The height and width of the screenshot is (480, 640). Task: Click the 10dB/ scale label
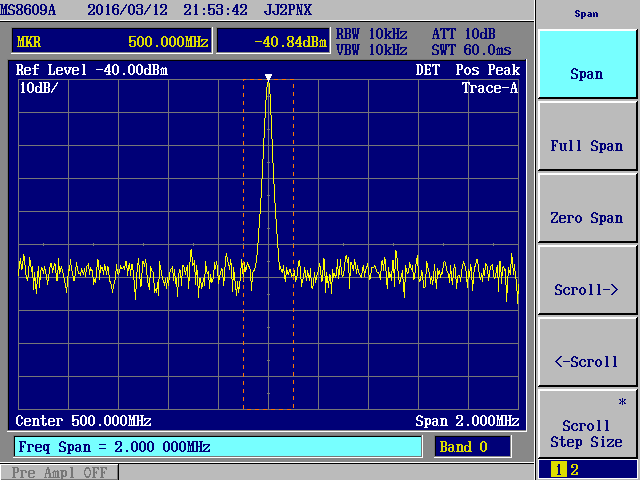point(39,88)
